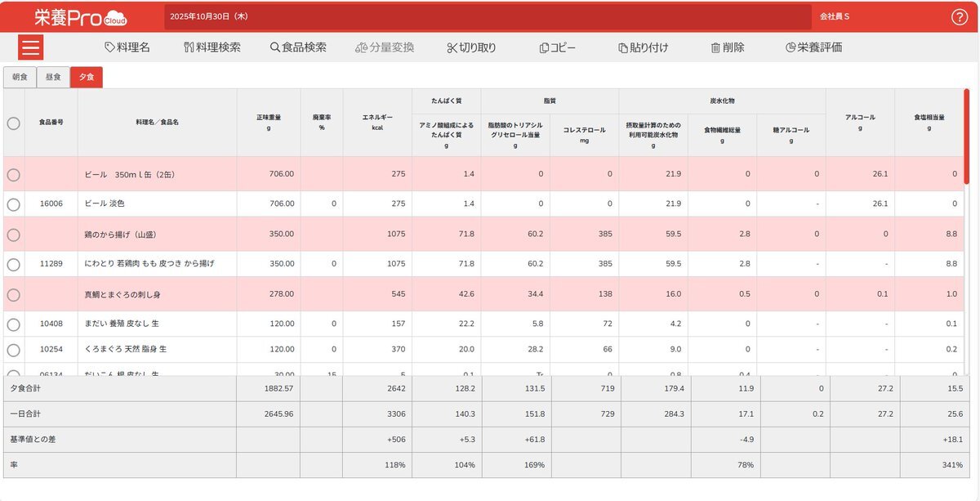Select the ビール 淡色 row radio button
This screenshot has width=980, height=501.
point(14,204)
